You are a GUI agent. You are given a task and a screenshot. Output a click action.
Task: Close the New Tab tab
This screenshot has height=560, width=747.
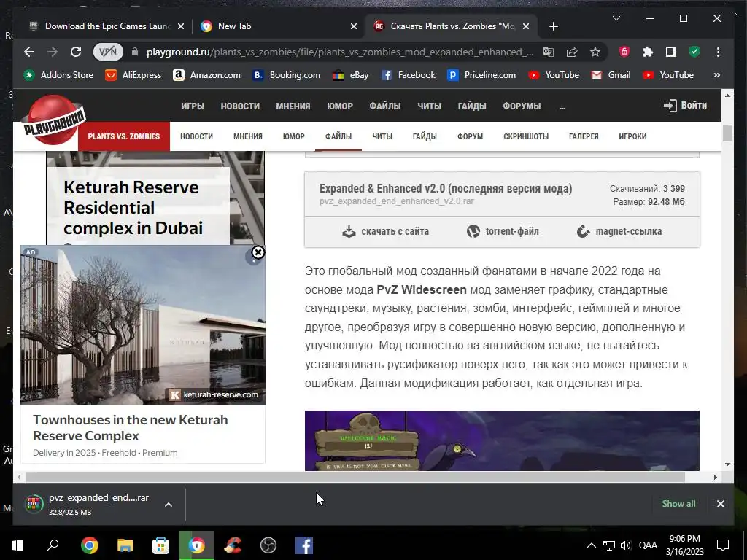pos(354,26)
